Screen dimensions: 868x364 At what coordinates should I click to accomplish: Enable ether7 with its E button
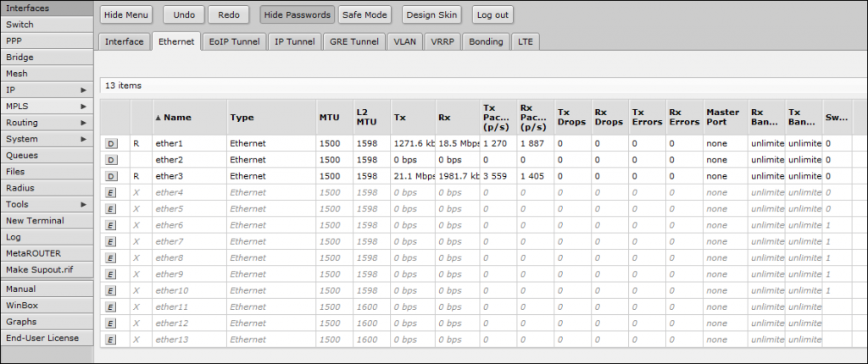[111, 242]
